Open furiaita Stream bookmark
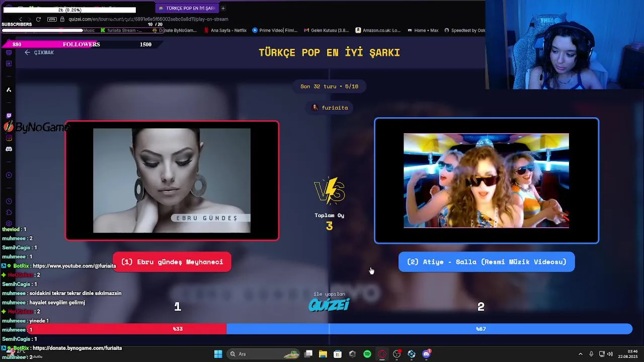 (121, 30)
